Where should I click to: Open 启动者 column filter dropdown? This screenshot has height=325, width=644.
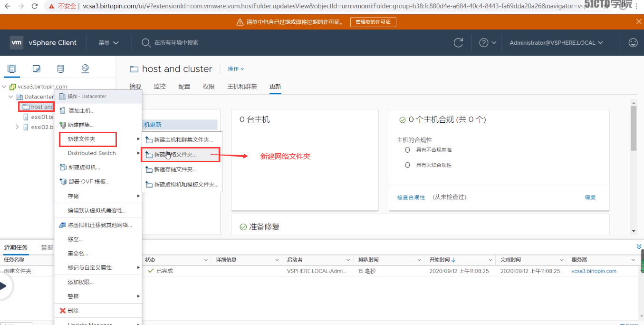348,260
